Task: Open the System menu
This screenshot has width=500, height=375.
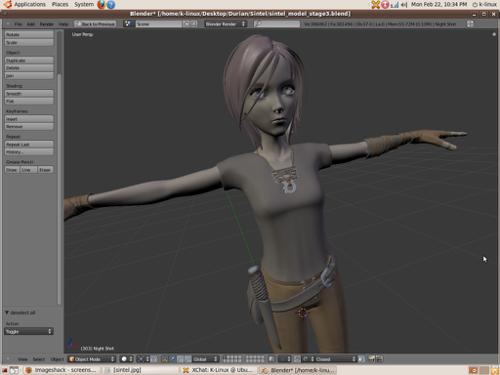Action: [x=84, y=4]
